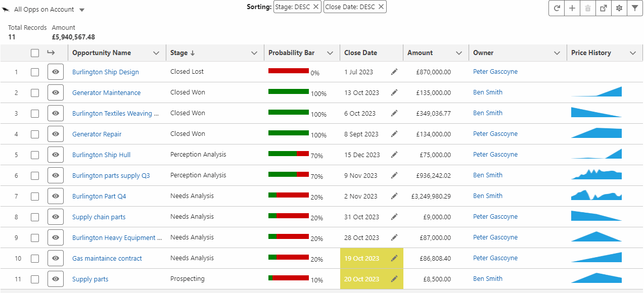Open Ben Smith owner link on Supply parts row
Screen dimensions: 644x293
(x=488, y=278)
